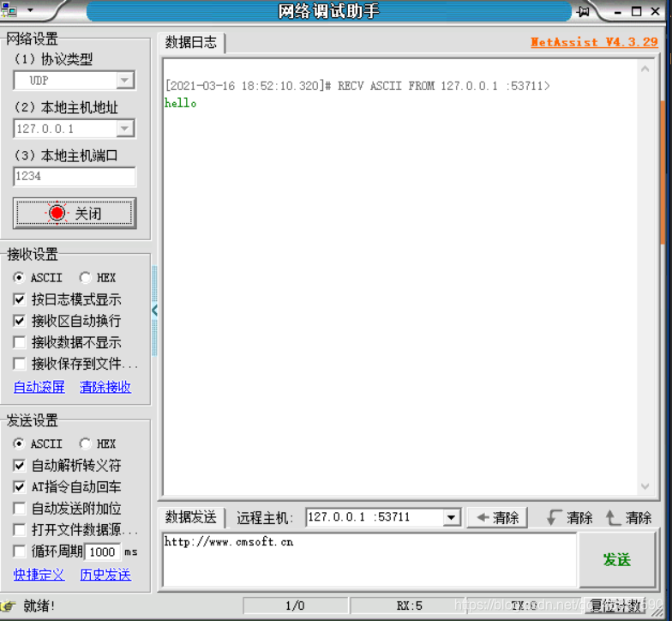Viewport: 672px width, 621px height.
Task: Click the log scrollbar up arrow
Action: (645, 69)
